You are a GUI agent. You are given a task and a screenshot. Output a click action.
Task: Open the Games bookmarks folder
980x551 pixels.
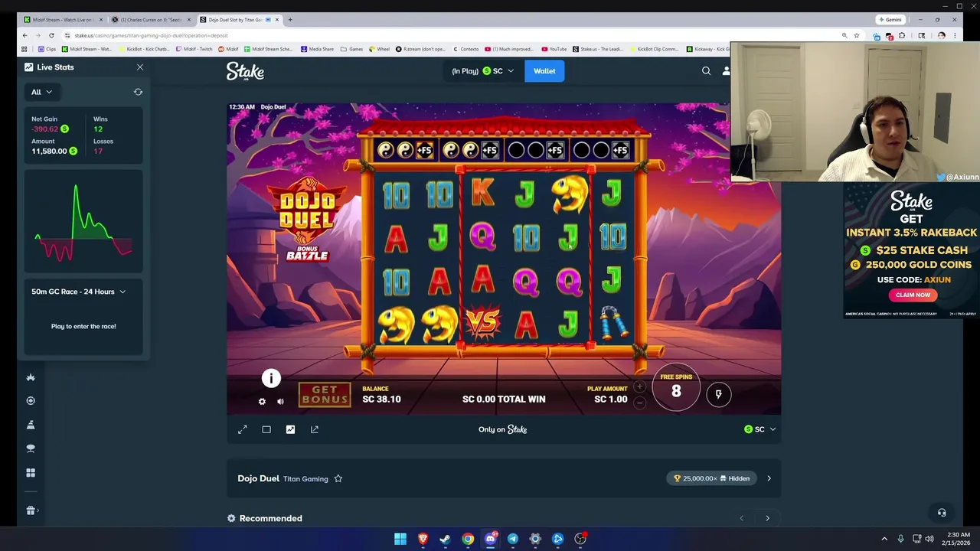pos(352,49)
